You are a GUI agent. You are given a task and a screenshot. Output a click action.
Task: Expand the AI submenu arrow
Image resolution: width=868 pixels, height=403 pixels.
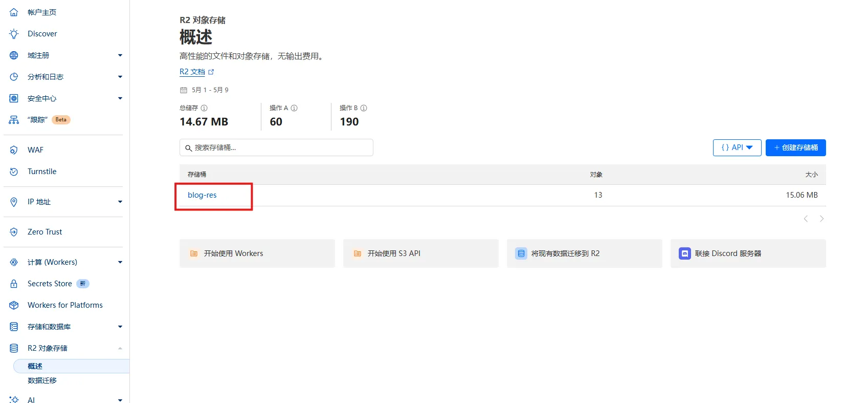[120, 400]
